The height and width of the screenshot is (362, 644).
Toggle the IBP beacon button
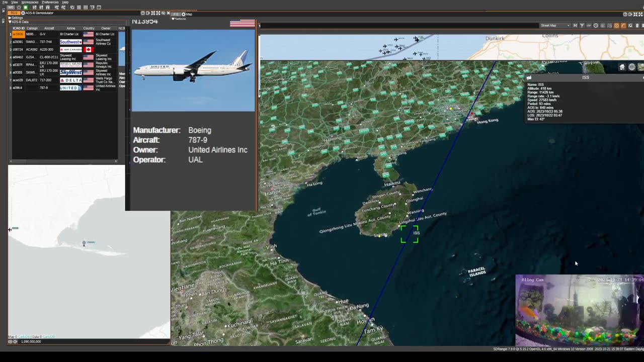coord(589,25)
